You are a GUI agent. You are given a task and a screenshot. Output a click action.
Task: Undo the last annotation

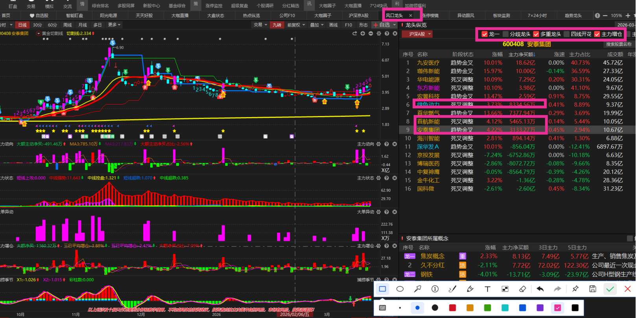click(540, 289)
